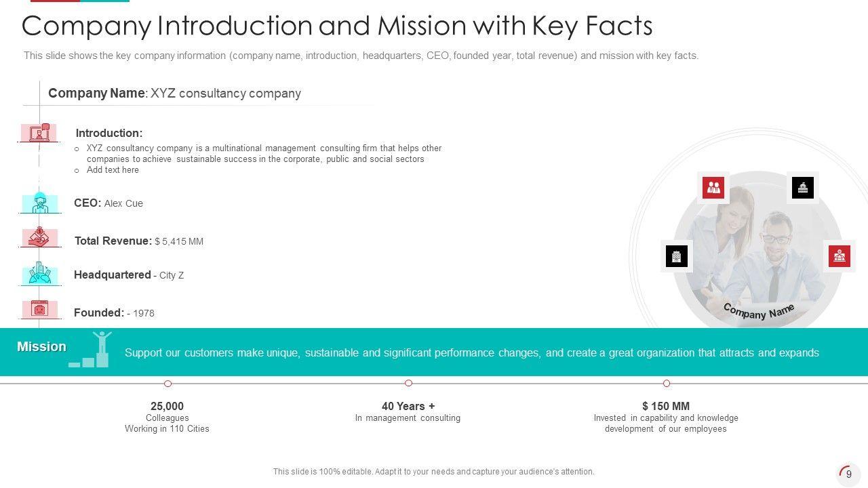Click the CEO headset person icon
Screen dimensions: 868x488
pyautogui.click(x=40, y=203)
